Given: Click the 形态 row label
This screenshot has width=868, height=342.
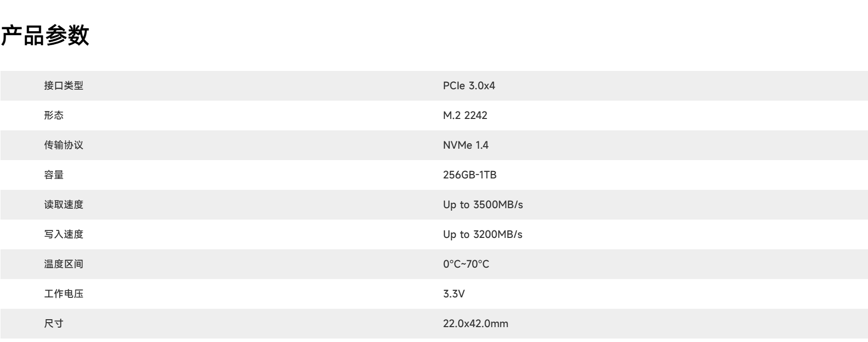Looking at the screenshot, I should (54, 115).
